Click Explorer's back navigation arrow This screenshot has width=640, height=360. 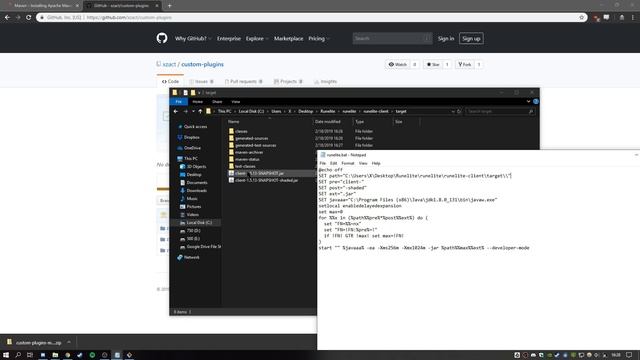[176, 111]
